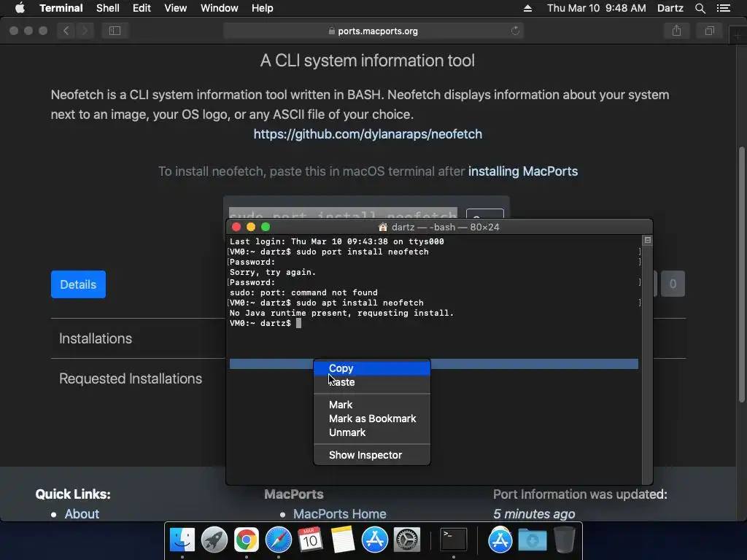The width and height of the screenshot is (747, 560).
Task: Click the 'A CLI system information tool' heading
Action: pos(368,61)
